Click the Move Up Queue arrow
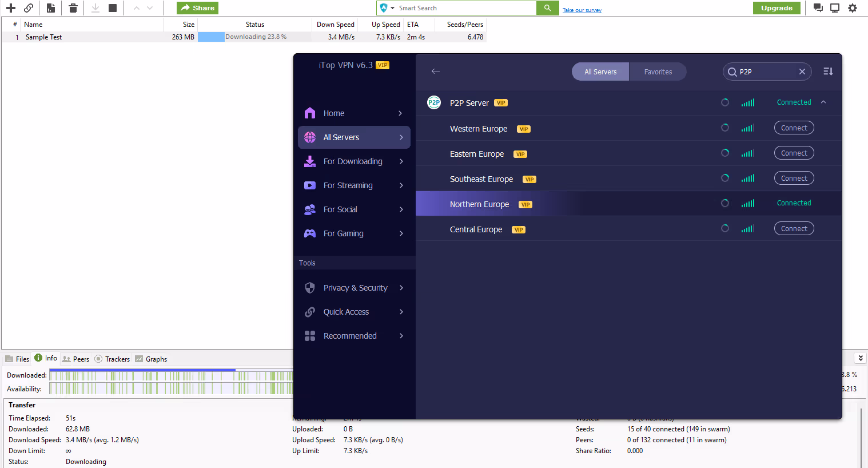868x468 pixels. 136,8
